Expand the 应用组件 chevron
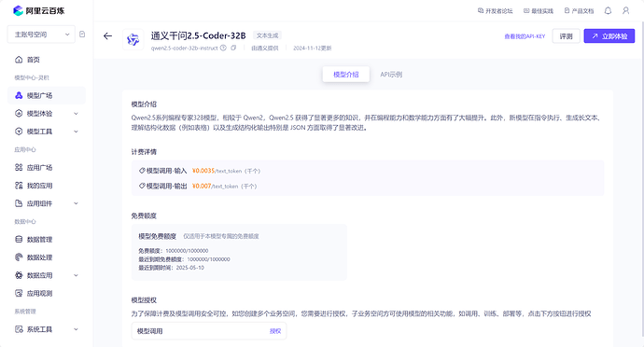 click(76, 203)
